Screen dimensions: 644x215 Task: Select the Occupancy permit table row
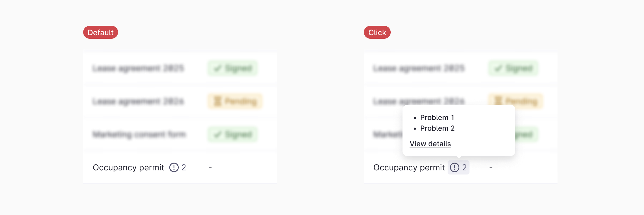(x=180, y=167)
